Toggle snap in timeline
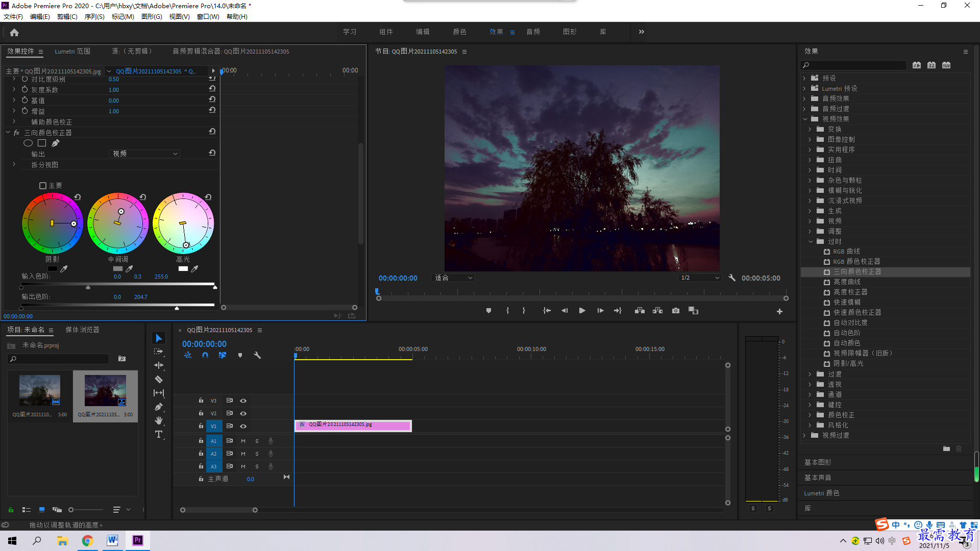Image resolution: width=980 pixels, height=551 pixels. click(x=205, y=355)
